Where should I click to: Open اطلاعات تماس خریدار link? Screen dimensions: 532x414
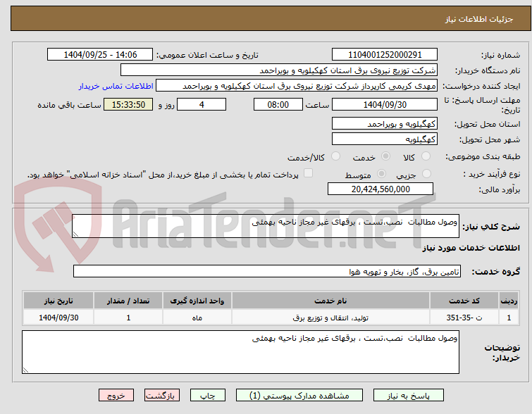coord(116,86)
